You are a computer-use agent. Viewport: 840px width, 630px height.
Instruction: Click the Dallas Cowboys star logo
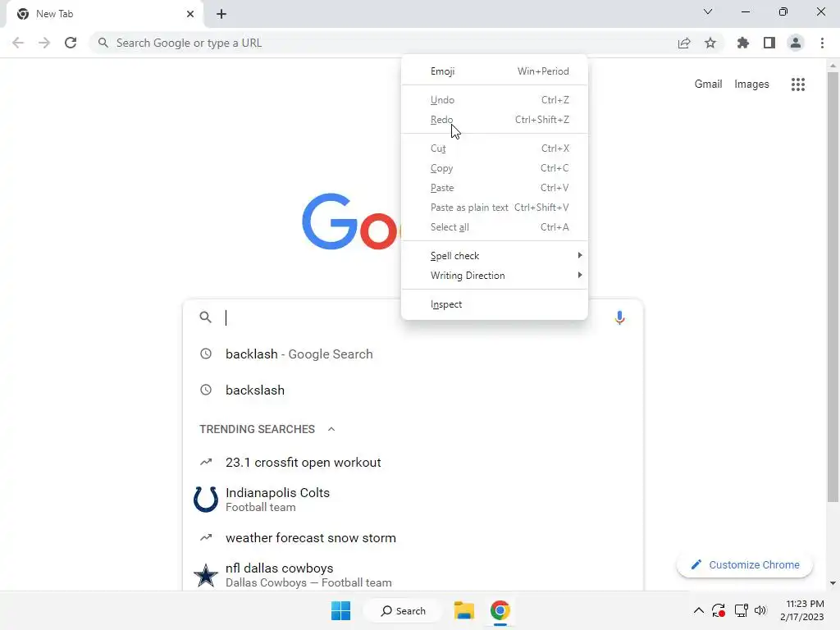click(x=206, y=575)
